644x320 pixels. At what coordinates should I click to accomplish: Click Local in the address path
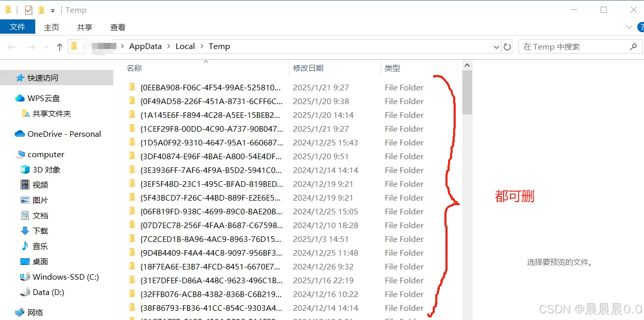[x=185, y=46]
